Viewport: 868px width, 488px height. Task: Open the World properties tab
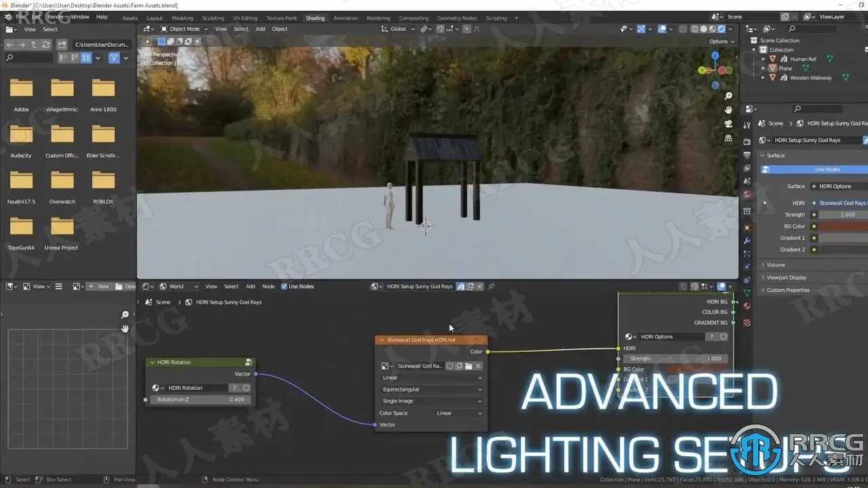[x=747, y=195]
